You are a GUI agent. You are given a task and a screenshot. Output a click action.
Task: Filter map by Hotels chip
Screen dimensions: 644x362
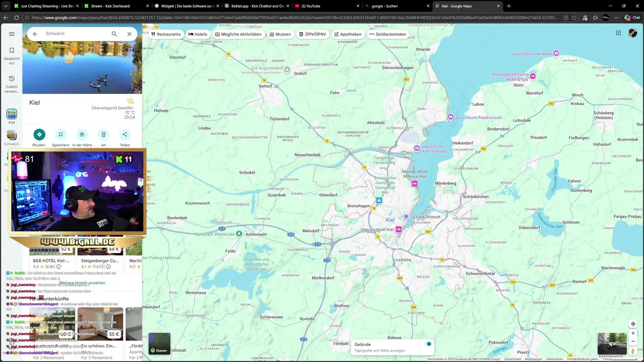pyautogui.click(x=198, y=34)
